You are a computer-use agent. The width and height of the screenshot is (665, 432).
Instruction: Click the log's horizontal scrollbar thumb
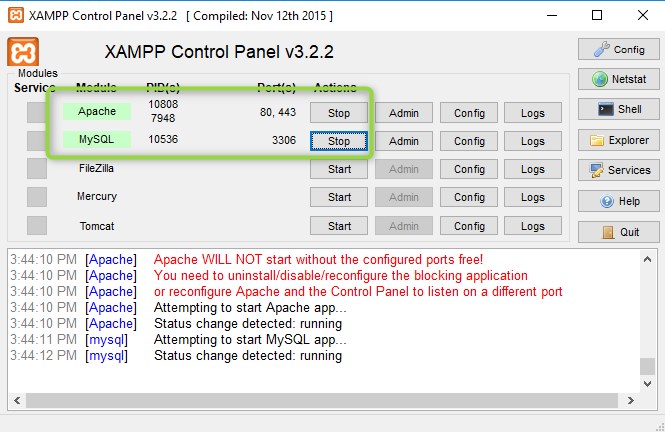point(322,400)
